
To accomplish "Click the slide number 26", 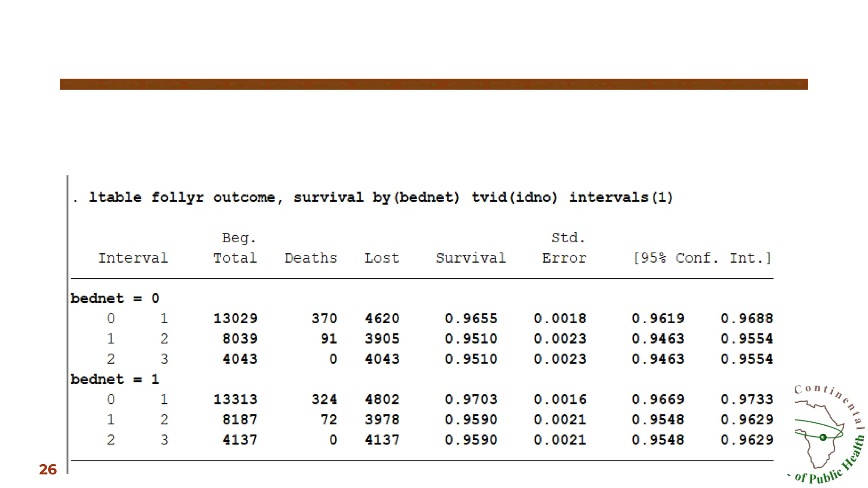I will point(48,469).
